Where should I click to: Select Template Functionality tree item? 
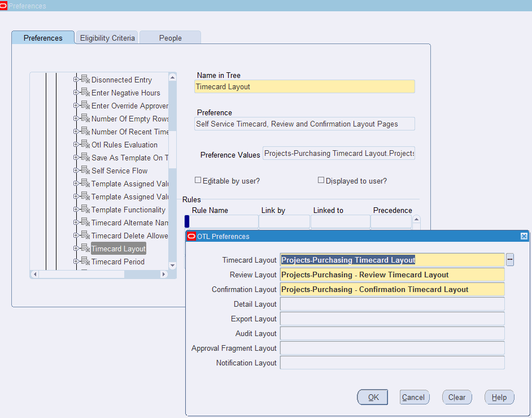tap(128, 210)
